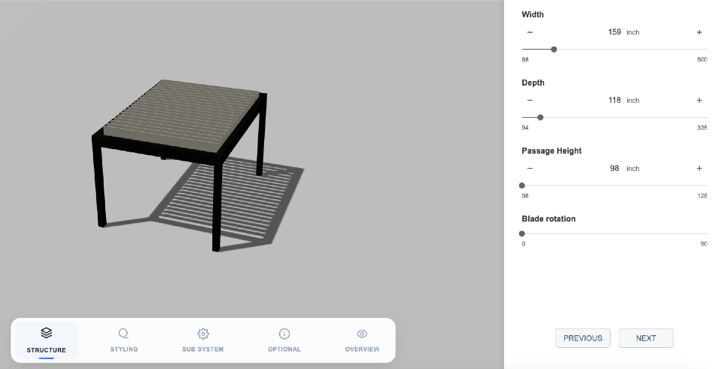Increase Width with plus button
This screenshot has height=369, width=715.
(x=699, y=32)
